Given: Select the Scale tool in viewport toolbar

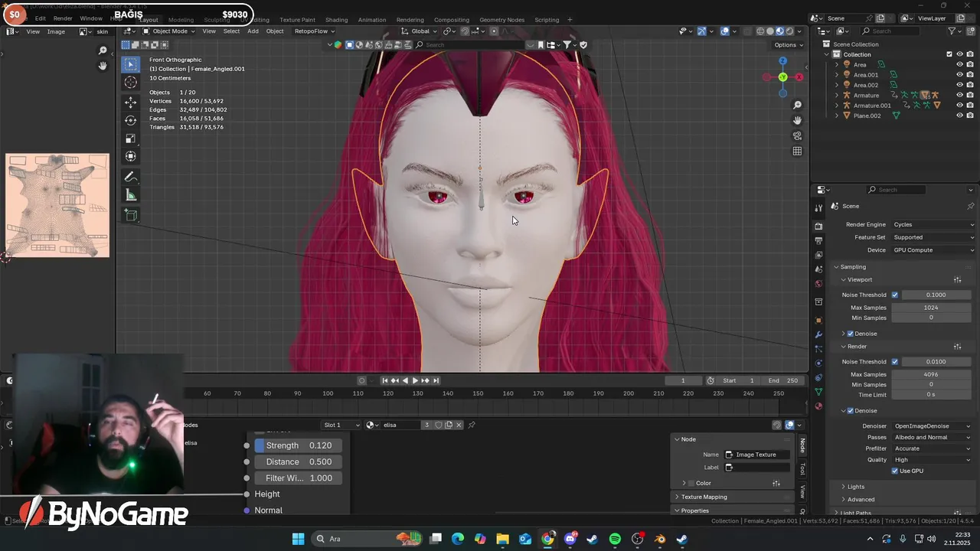Looking at the screenshot, I should pos(131,139).
